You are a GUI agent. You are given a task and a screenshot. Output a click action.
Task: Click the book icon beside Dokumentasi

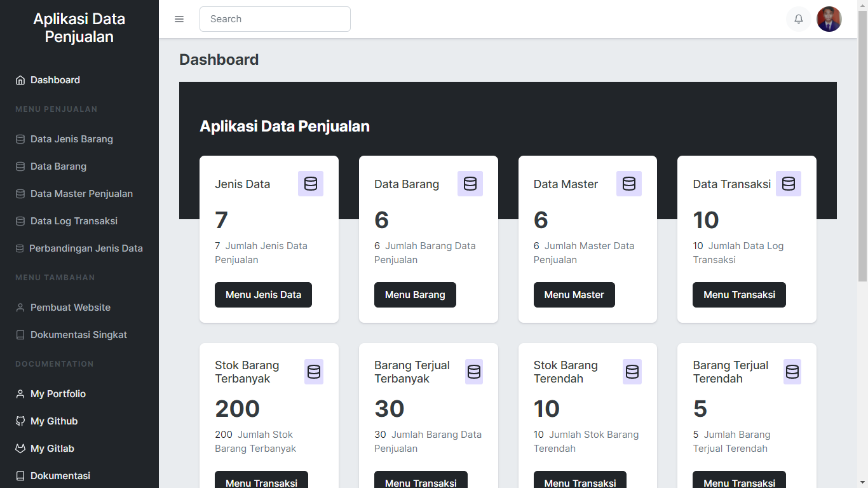click(x=20, y=476)
